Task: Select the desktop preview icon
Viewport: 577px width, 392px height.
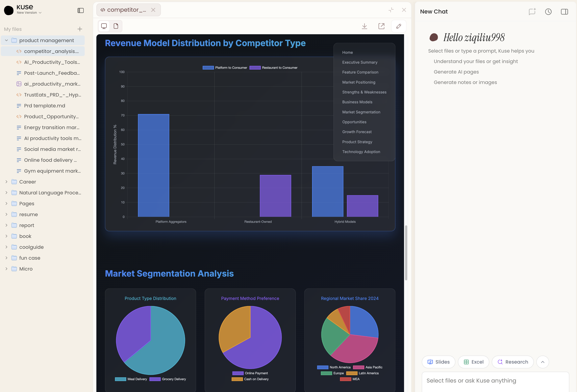Action: tap(104, 26)
